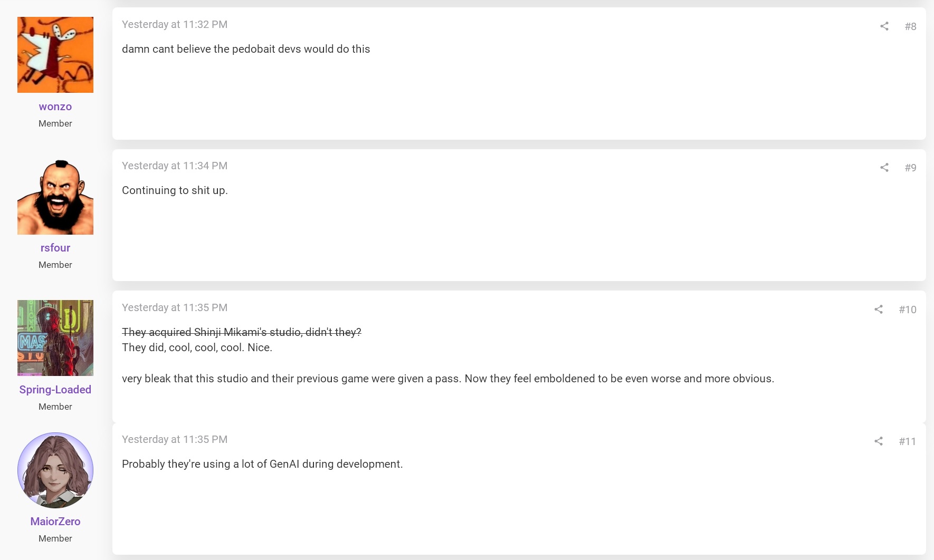
Task: Open rsfour's avatar image
Action: pyautogui.click(x=55, y=197)
